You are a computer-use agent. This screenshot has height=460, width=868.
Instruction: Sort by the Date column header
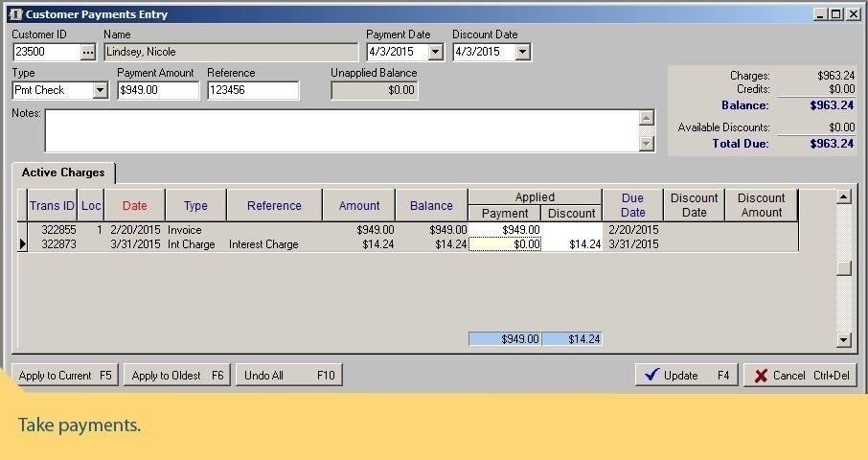point(134,205)
